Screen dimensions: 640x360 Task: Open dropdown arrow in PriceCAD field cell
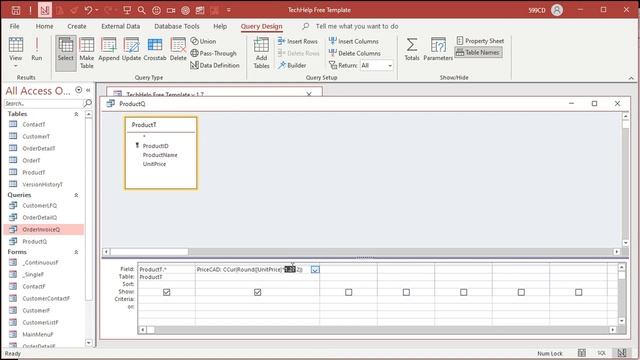tap(315, 269)
